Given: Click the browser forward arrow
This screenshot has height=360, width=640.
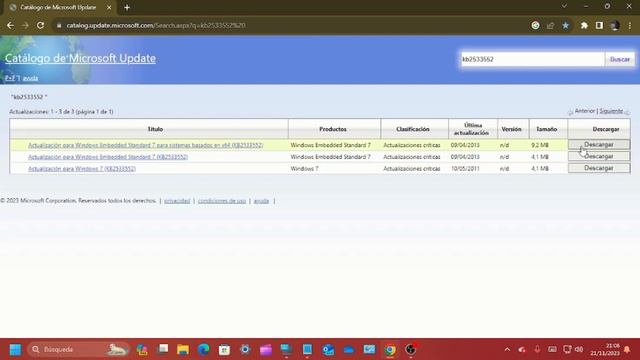Looking at the screenshot, I should click(25, 25).
